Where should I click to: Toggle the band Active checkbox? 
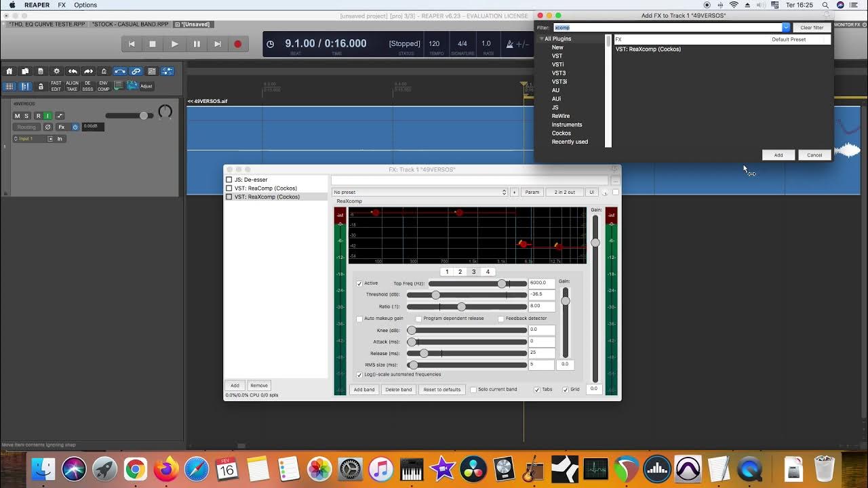359,283
